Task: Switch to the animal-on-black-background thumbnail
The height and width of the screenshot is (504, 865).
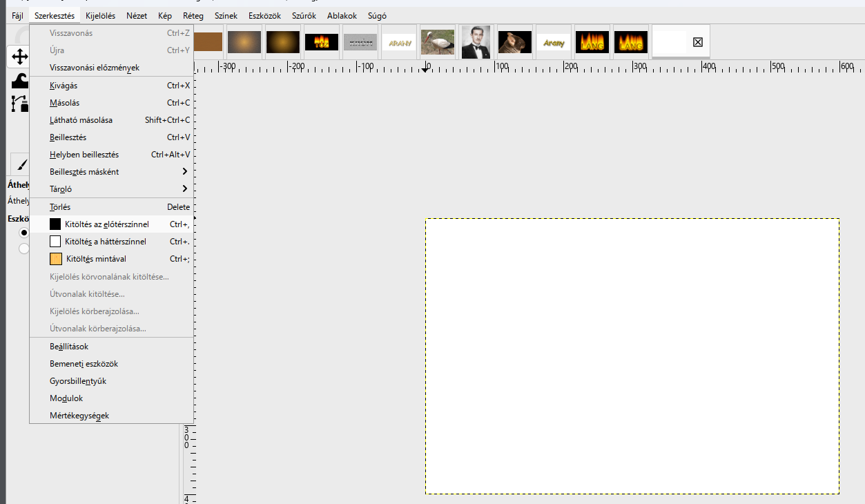Action: click(515, 42)
